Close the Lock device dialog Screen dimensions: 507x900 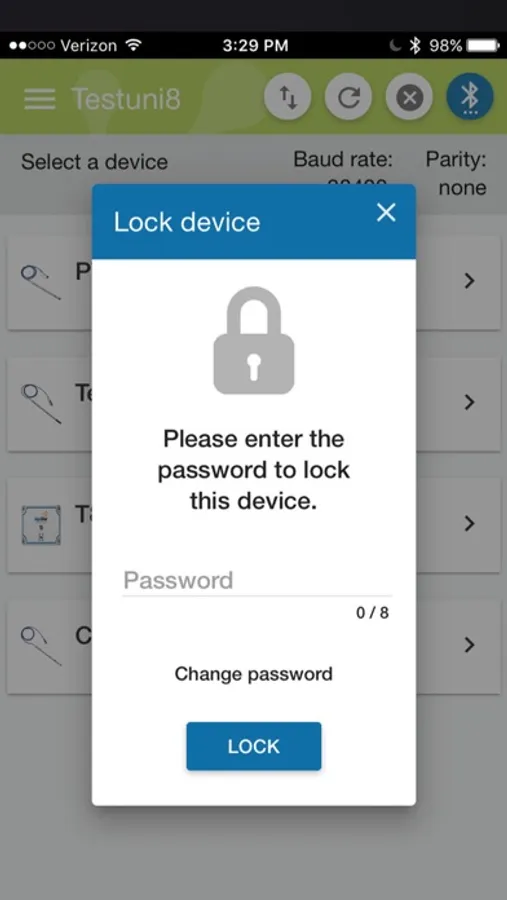coord(386,212)
